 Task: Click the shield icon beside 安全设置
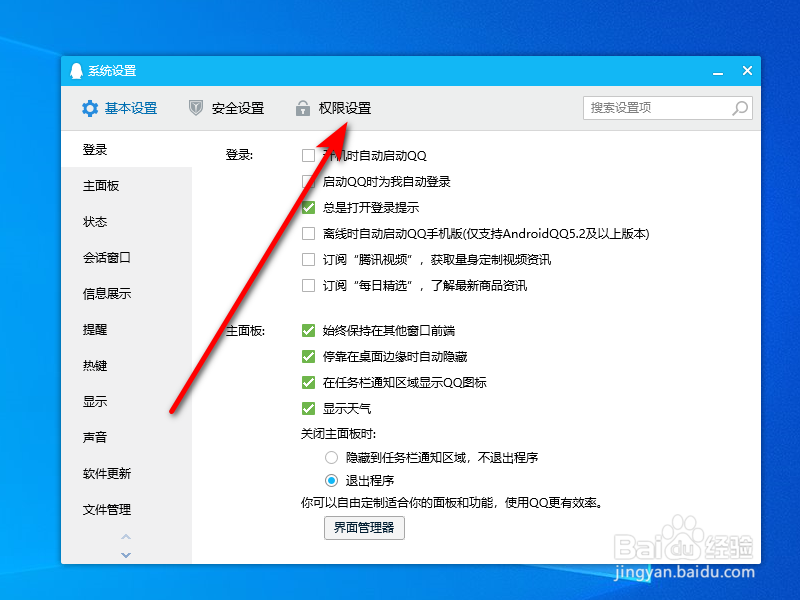tap(195, 108)
